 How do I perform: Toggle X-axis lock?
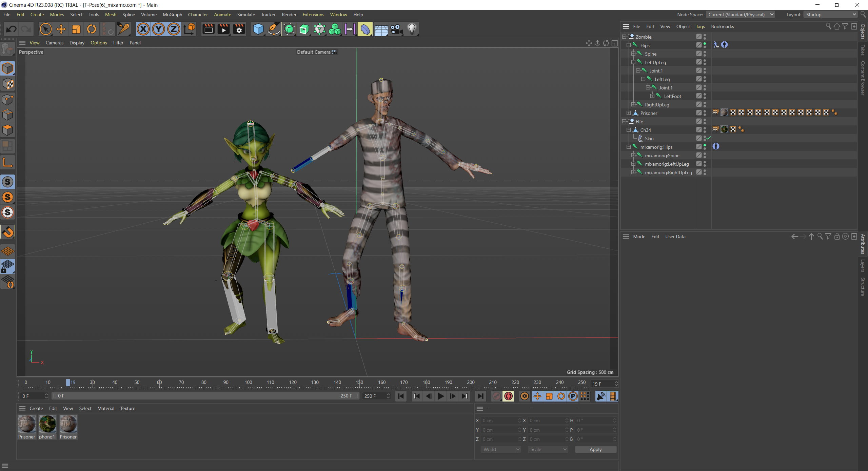[x=143, y=29]
